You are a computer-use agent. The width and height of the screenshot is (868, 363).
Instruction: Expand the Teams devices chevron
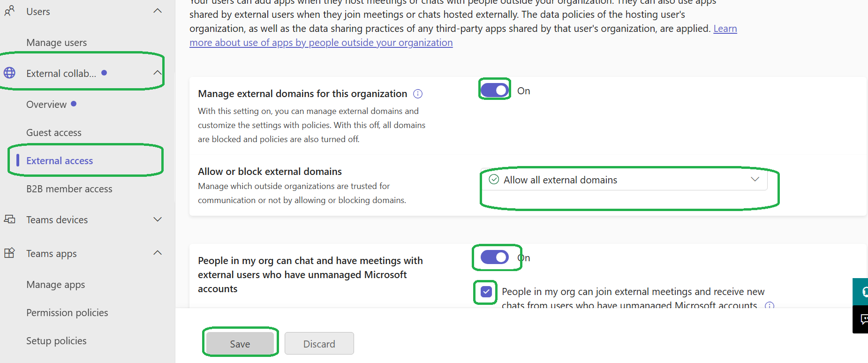point(158,219)
